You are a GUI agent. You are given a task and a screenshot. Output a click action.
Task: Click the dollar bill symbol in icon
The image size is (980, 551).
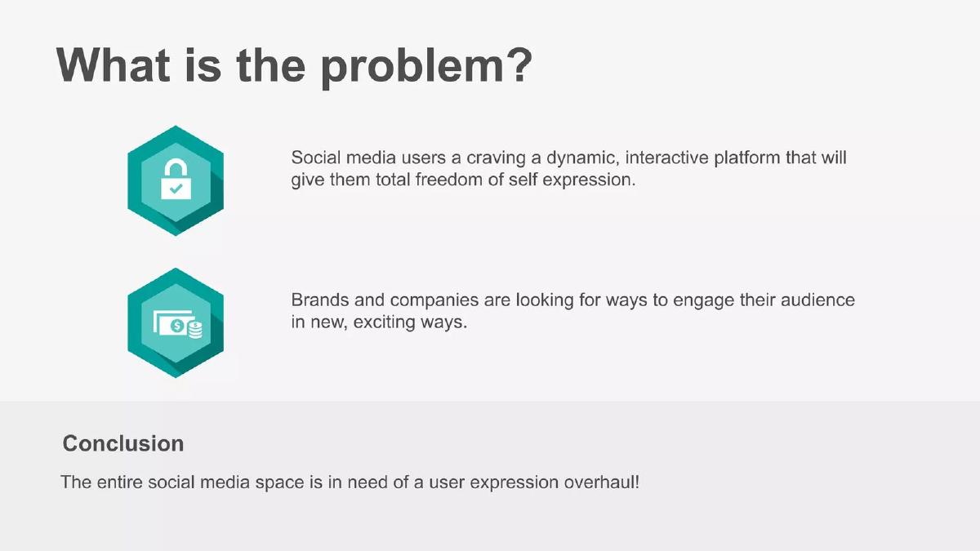[x=176, y=326]
